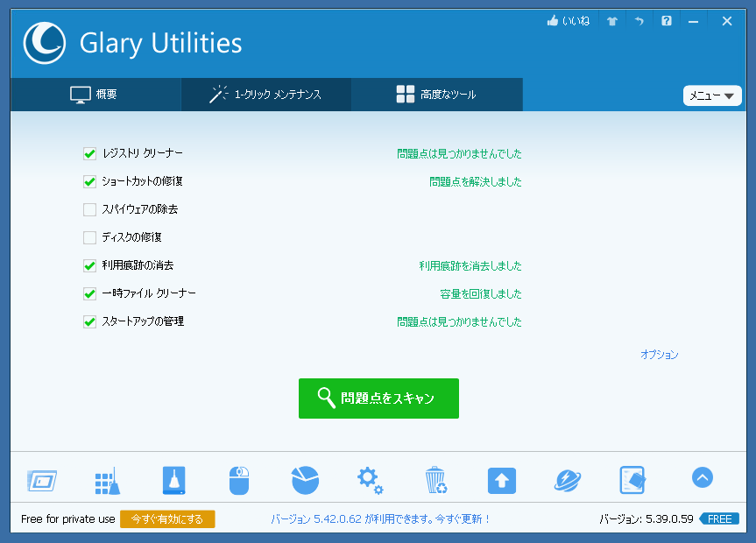Screen dimensions: 756x543
Task: Click the thumbs-up いいね icon
Action: 568,21
